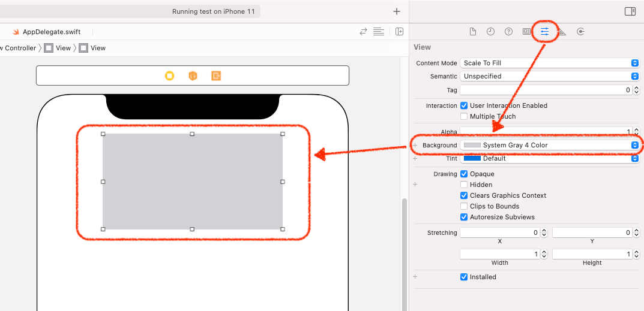Select the Exit dock icon
644x311 pixels.
[x=216, y=76]
